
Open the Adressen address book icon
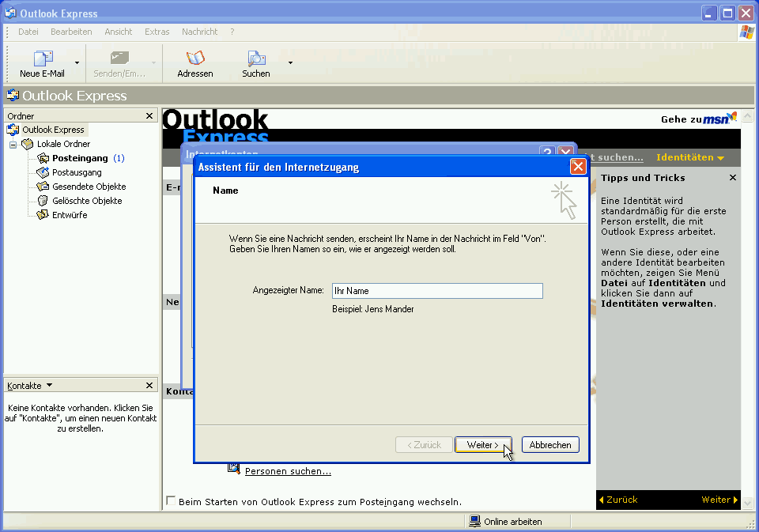194,59
